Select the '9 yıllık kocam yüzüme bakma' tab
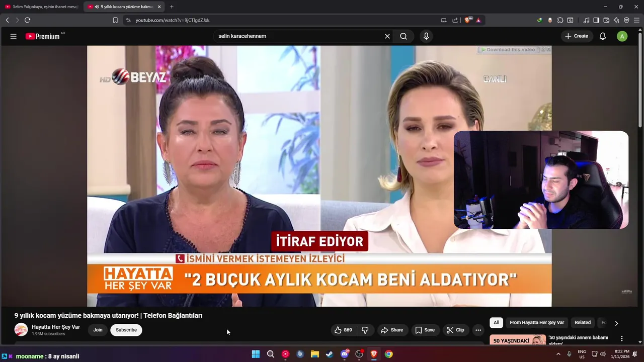This screenshot has height=362, width=644. [x=123, y=7]
